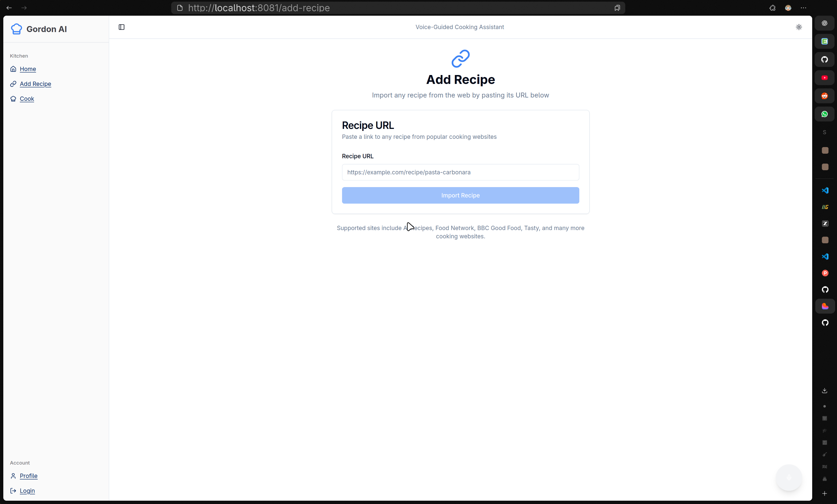Open the Reddit tab in the browser sidebar

tap(824, 96)
